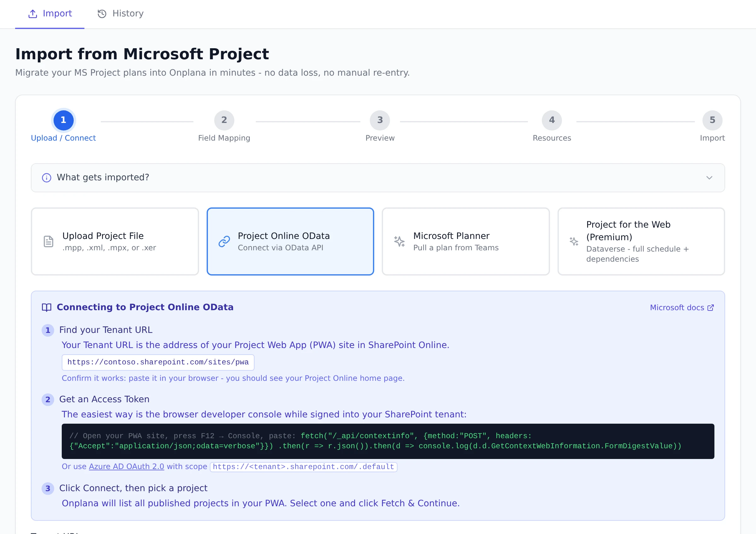Click the sparkle icon on Microsoft Planner card
The width and height of the screenshot is (756, 534).
tap(399, 241)
